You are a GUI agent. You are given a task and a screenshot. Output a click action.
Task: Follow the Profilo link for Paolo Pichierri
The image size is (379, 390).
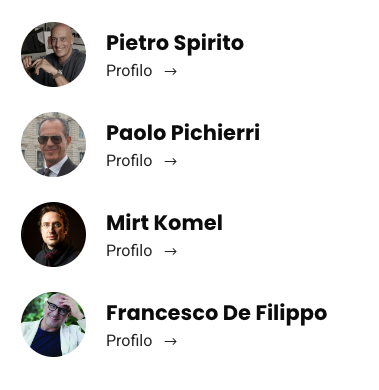tap(141, 161)
